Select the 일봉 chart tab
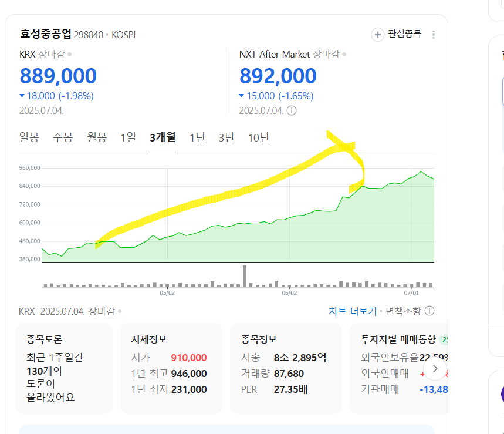This screenshot has height=434, width=504. pyautogui.click(x=29, y=137)
